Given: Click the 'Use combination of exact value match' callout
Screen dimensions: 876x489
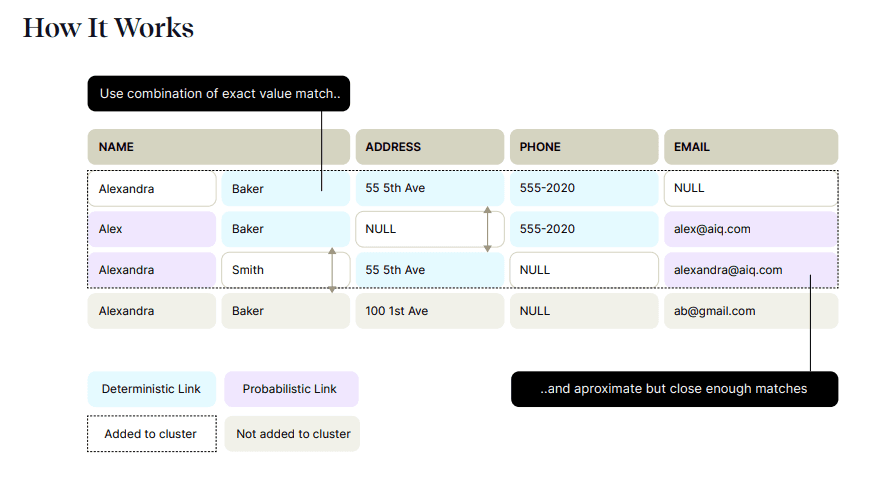Looking at the screenshot, I should (x=219, y=94).
